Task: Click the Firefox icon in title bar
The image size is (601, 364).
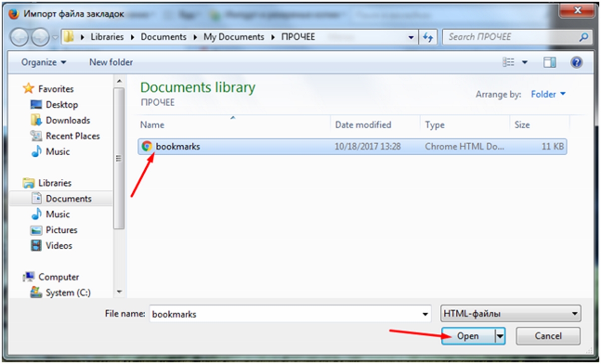Action: pos(15,14)
